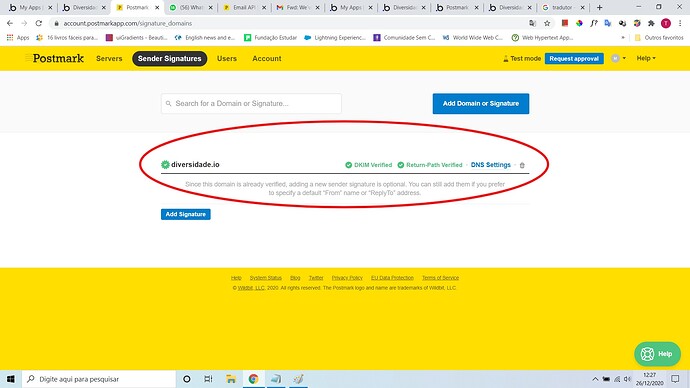
Task: Open the green Help lifebuoy widget
Action: (x=657, y=354)
